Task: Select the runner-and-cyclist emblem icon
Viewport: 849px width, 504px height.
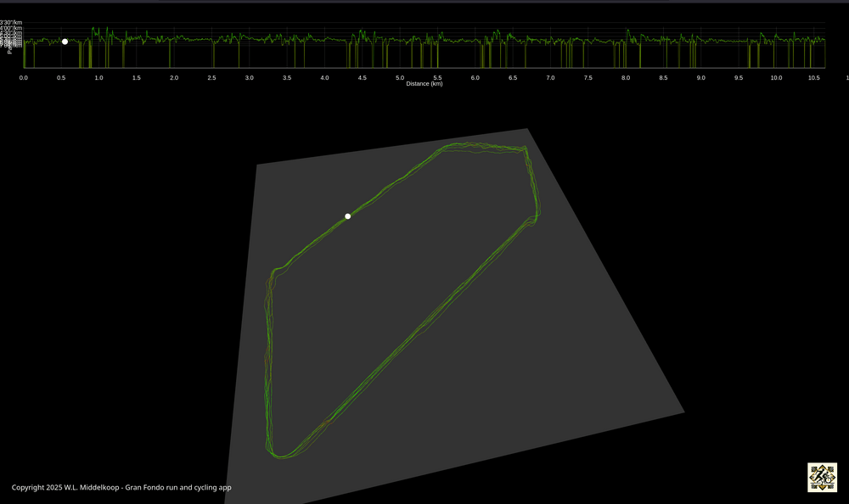Action: click(823, 478)
